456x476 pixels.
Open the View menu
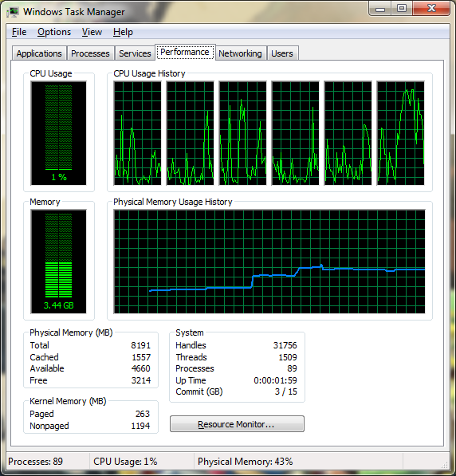pos(92,32)
